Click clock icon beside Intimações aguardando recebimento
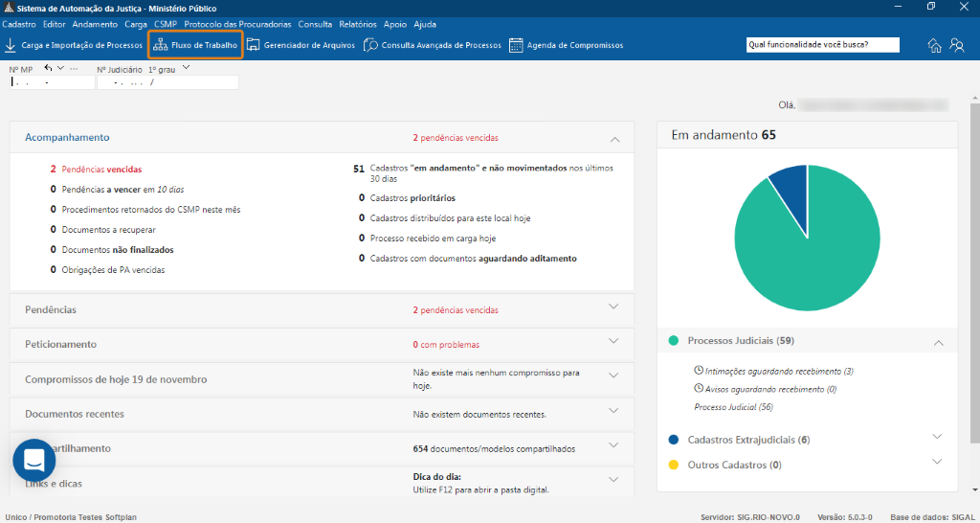 coord(699,371)
